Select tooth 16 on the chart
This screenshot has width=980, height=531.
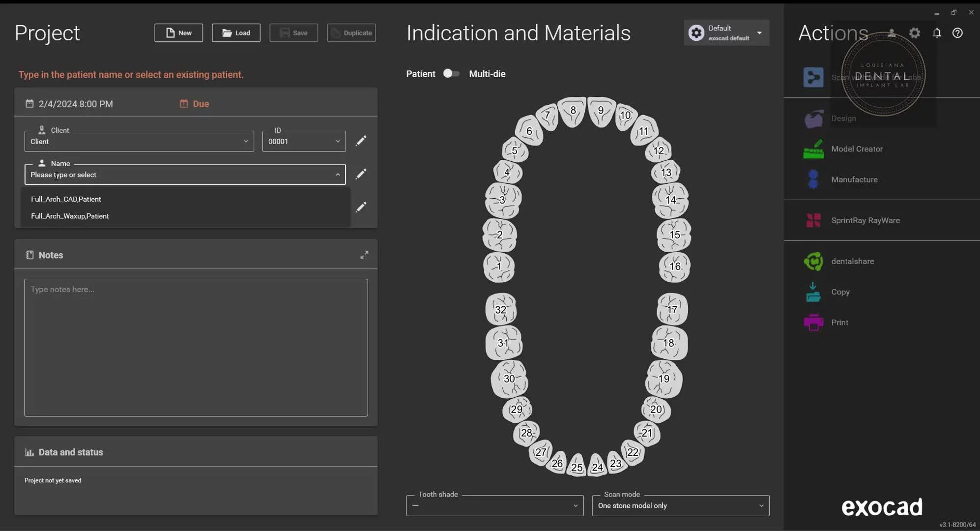click(x=675, y=266)
